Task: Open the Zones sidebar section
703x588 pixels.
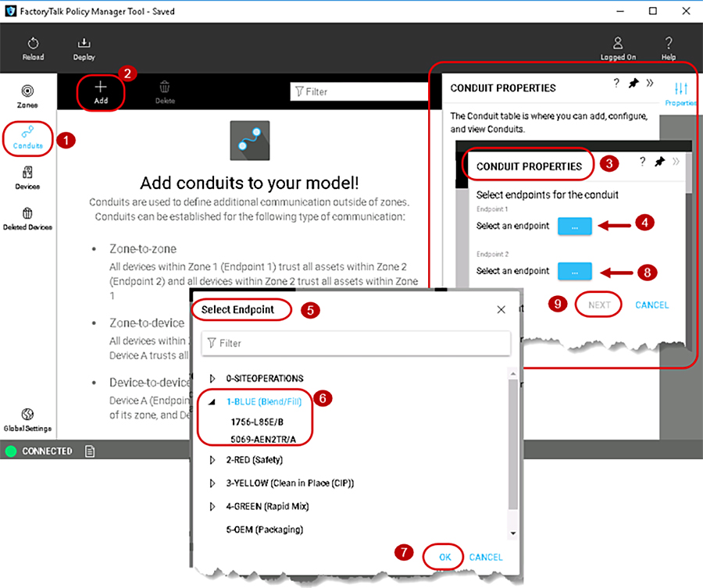Action: point(27,96)
